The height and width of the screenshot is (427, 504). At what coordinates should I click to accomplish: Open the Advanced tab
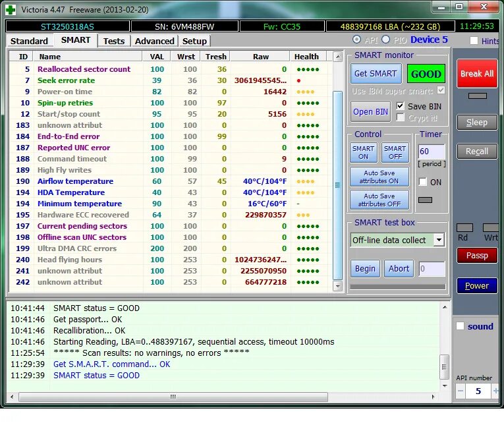(155, 41)
